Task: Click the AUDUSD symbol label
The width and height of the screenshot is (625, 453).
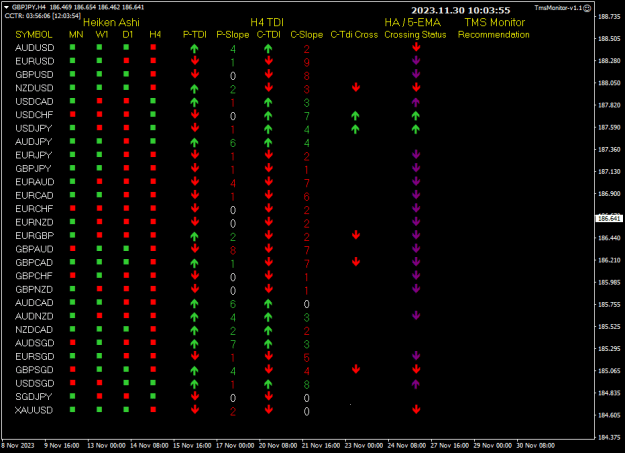Action: point(35,48)
